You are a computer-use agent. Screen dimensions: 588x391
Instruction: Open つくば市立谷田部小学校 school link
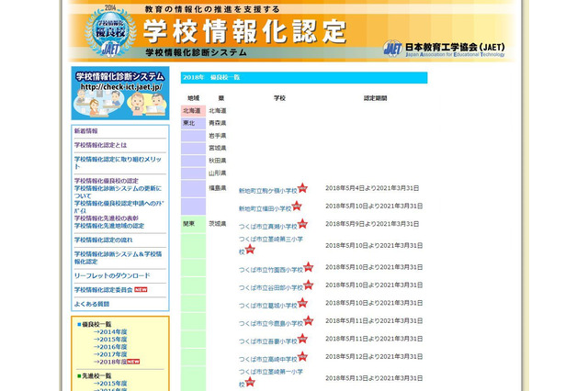271,287
